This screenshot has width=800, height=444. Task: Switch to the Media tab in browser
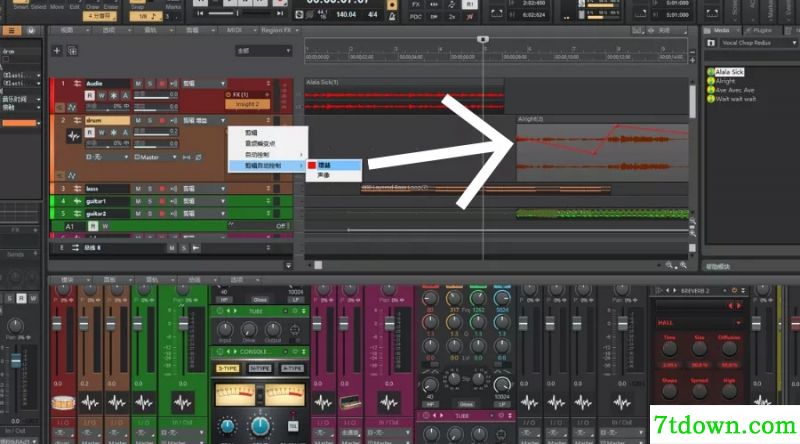pos(721,31)
